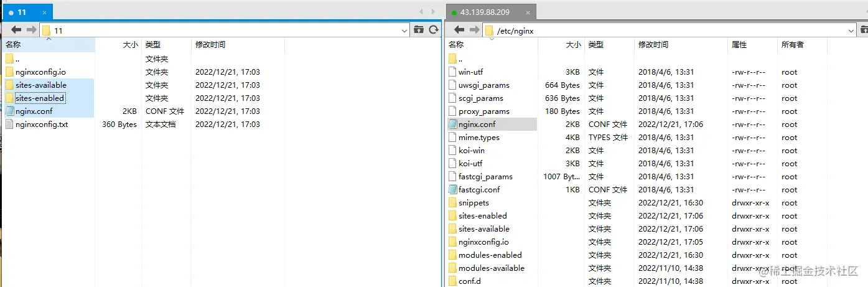868x287 pixels.
Task: Click the parent folder icon in local pane
Action: [x=9, y=59]
